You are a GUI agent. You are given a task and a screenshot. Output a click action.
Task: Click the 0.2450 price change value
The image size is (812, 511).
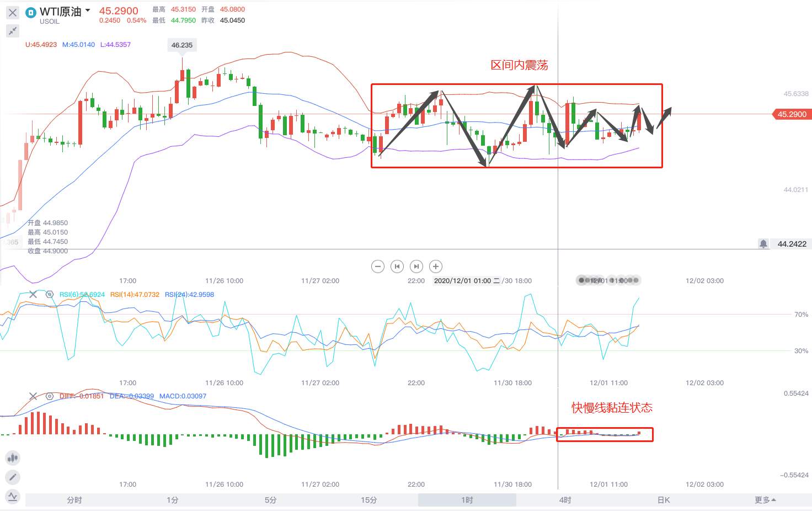point(110,20)
